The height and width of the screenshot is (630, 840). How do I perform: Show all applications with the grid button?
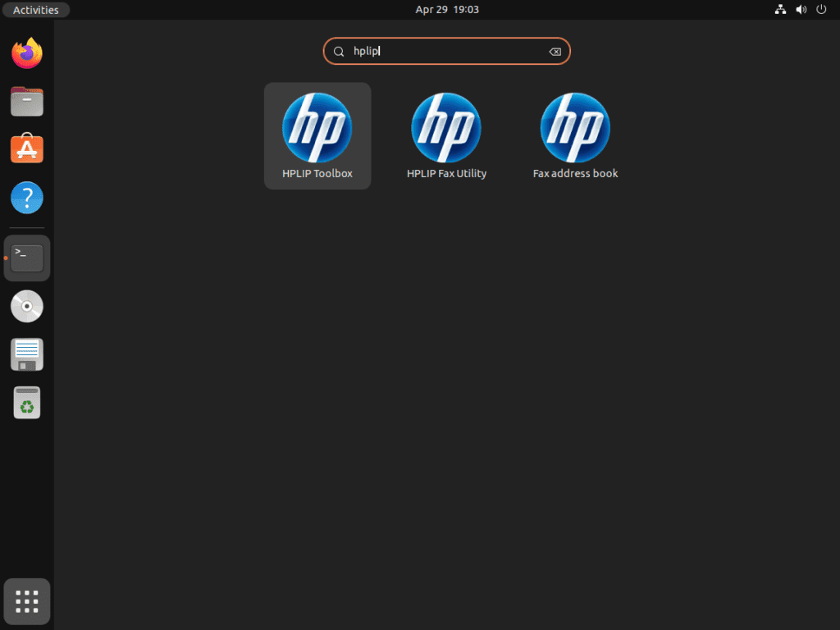[27, 600]
